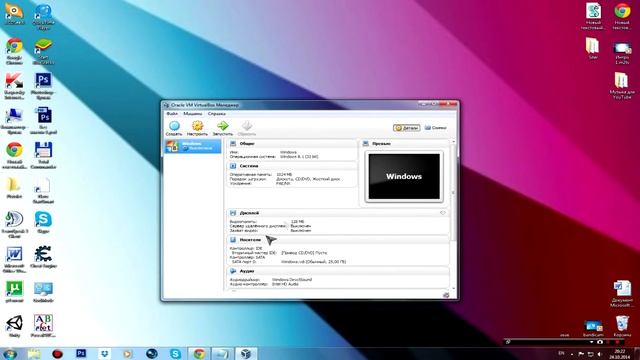
Task: Click the Bandicam desktop shortcut
Action: tap(593, 329)
